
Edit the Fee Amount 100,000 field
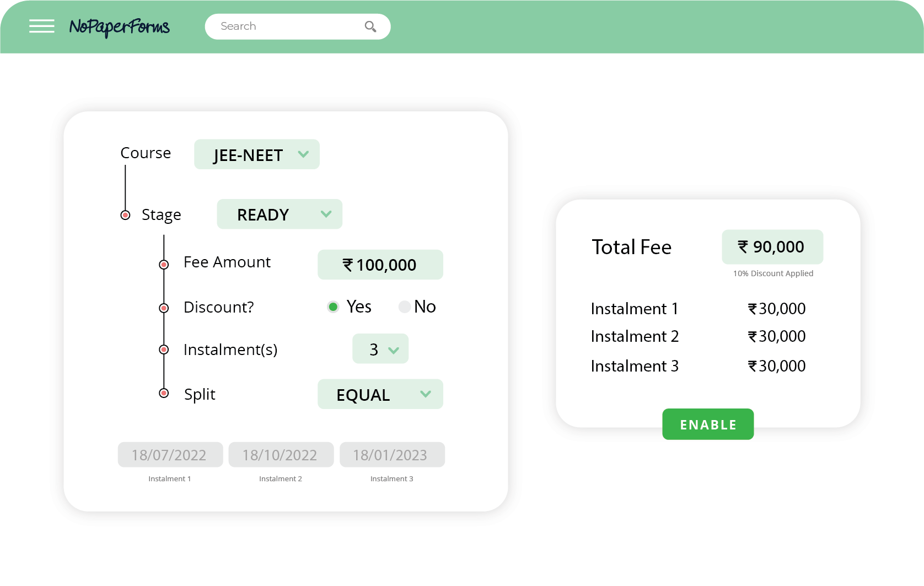click(380, 265)
